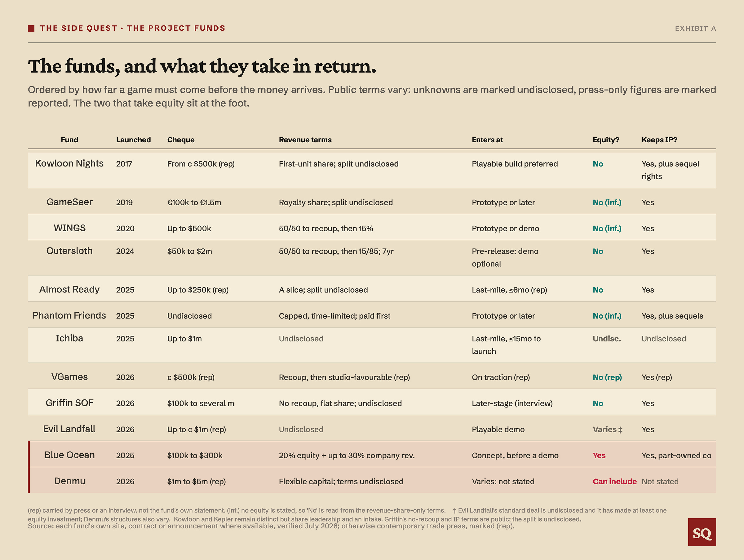Click Evil Landfall's 'Varies ‡' equity cell

tap(607, 429)
